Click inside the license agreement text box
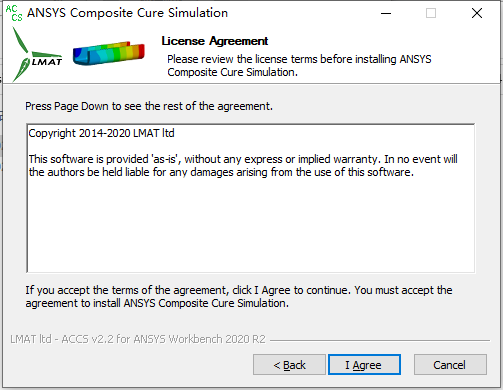 [251, 198]
